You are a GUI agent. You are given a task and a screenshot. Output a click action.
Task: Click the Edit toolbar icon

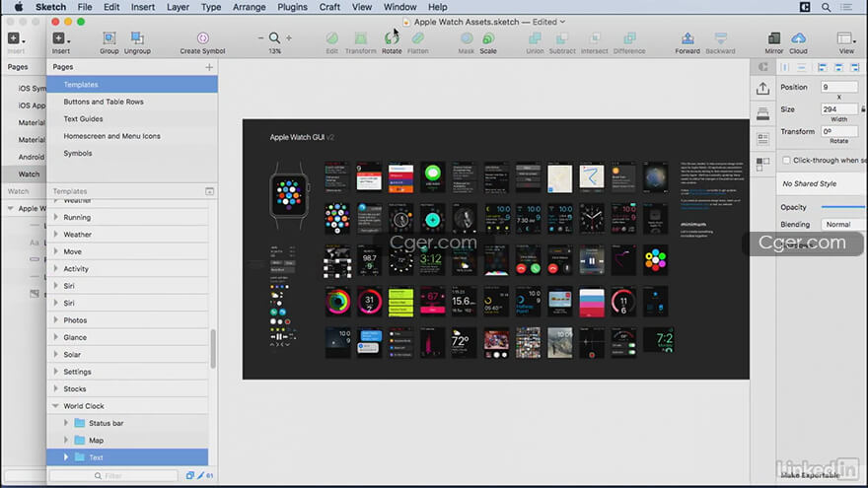click(x=331, y=42)
